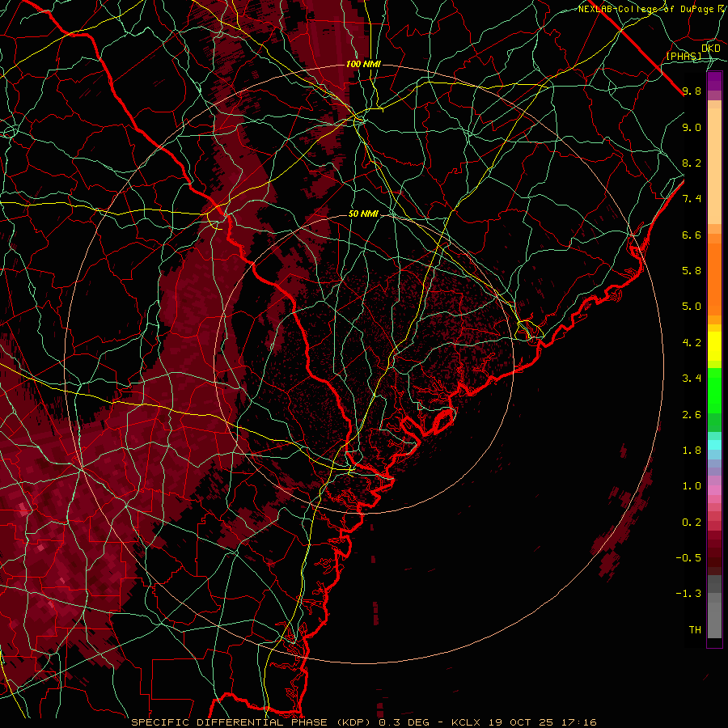
Task: Click the 9.0 value on the scale
Action: (692, 127)
